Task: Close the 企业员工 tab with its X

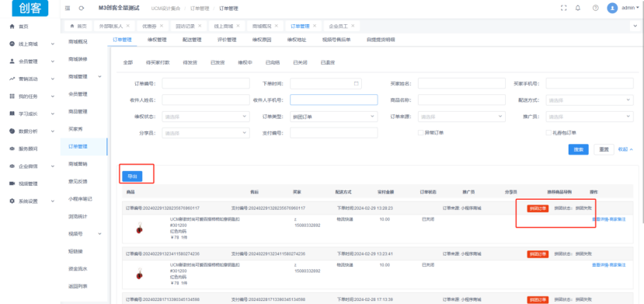Action: (x=353, y=26)
